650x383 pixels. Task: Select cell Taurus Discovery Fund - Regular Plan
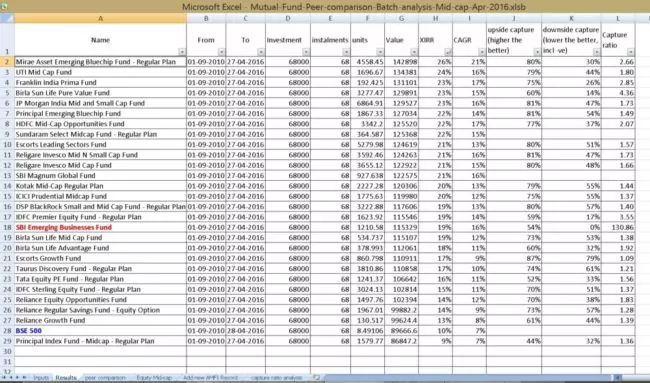coord(101,269)
